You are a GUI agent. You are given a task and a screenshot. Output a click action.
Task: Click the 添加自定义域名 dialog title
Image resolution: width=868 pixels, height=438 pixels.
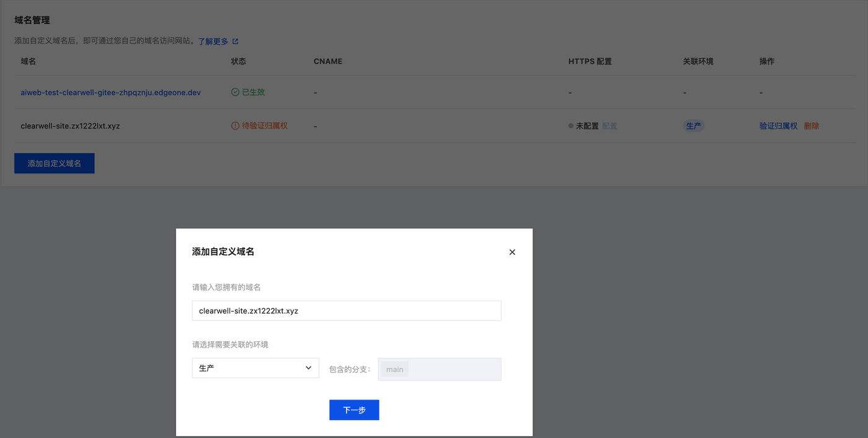223,252
